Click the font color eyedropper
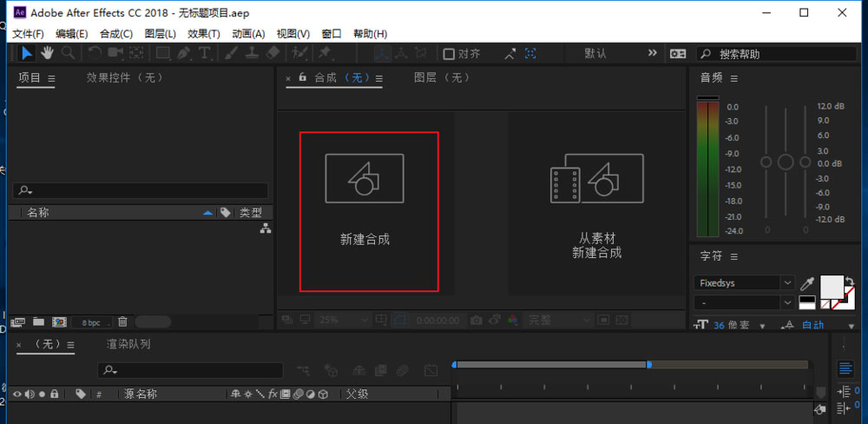The width and height of the screenshot is (868, 424). click(806, 283)
